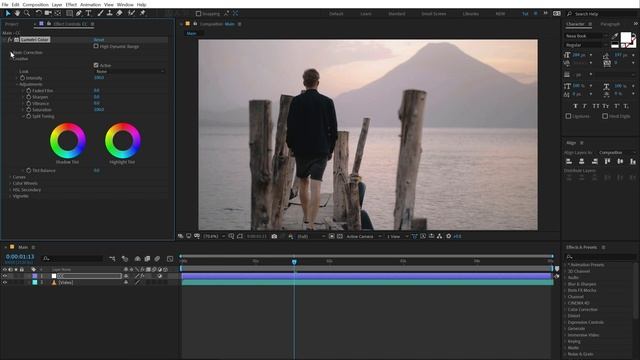640x360 pixels.
Task: Click the align horizontal centers icon
Action: click(582, 162)
